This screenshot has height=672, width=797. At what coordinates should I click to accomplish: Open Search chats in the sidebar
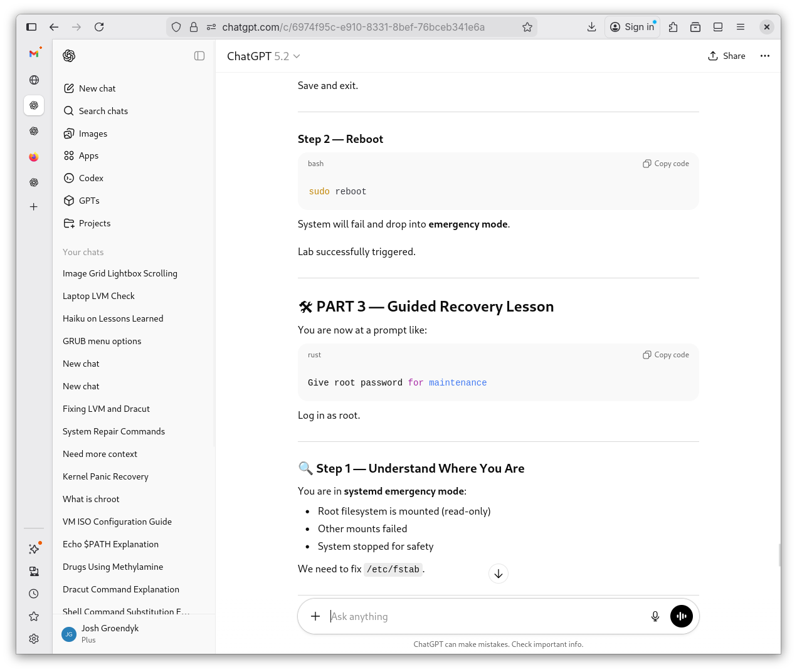pyautogui.click(x=103, y=111)
